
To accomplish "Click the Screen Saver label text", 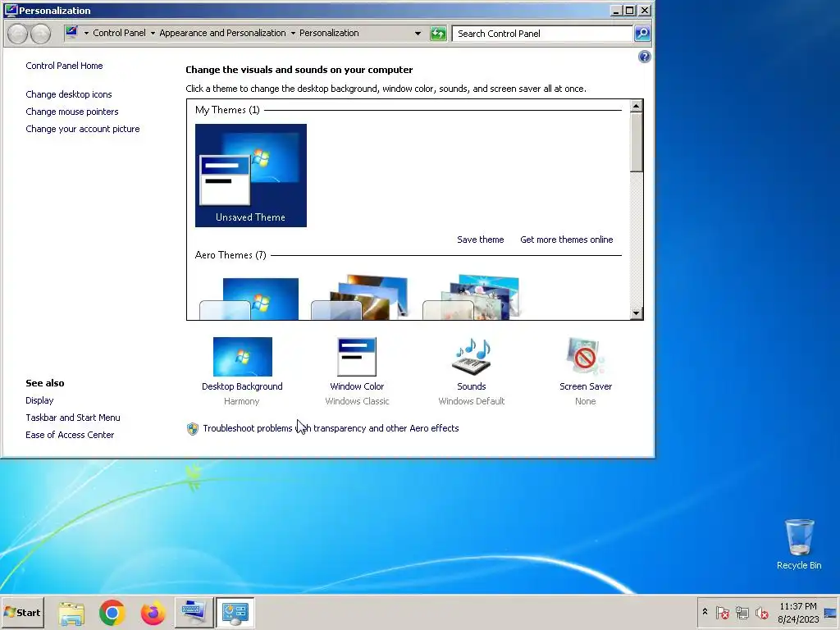I will pos(586,386).
